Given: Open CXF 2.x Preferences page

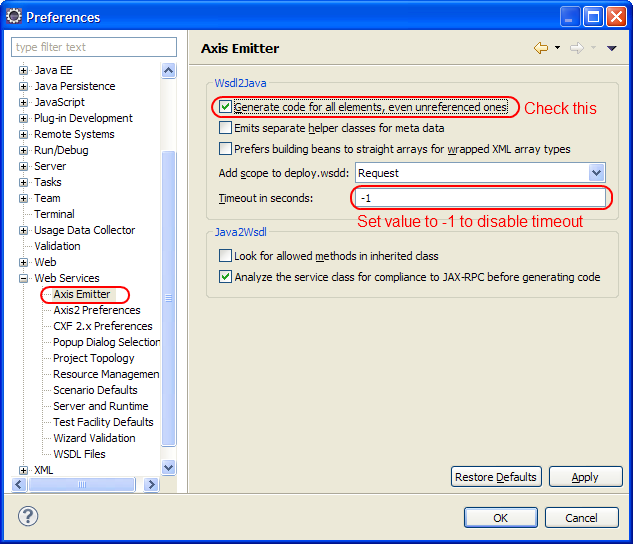Looking at the screenshot, I should pos(103,326).
